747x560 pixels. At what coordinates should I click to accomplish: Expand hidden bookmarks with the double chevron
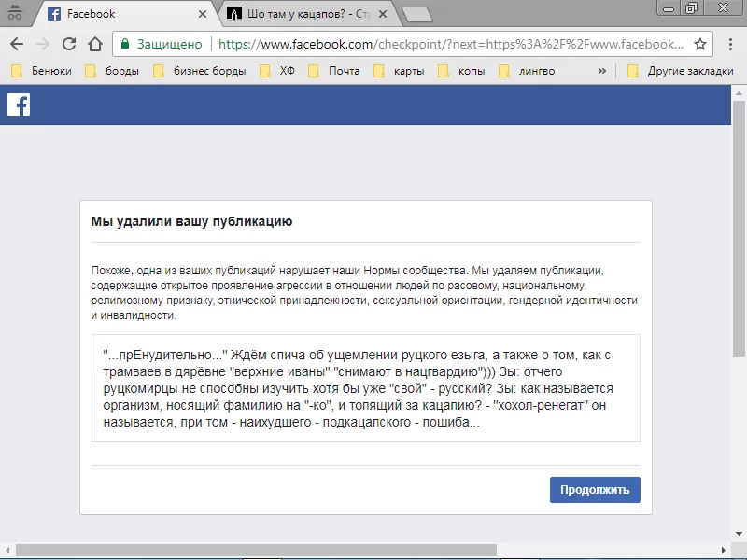602,71
